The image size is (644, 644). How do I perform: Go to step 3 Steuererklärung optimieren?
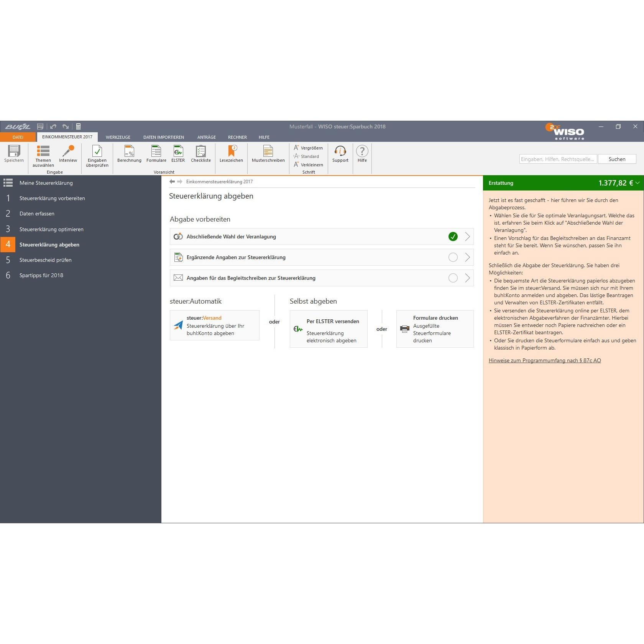click(x=80, y=229)
